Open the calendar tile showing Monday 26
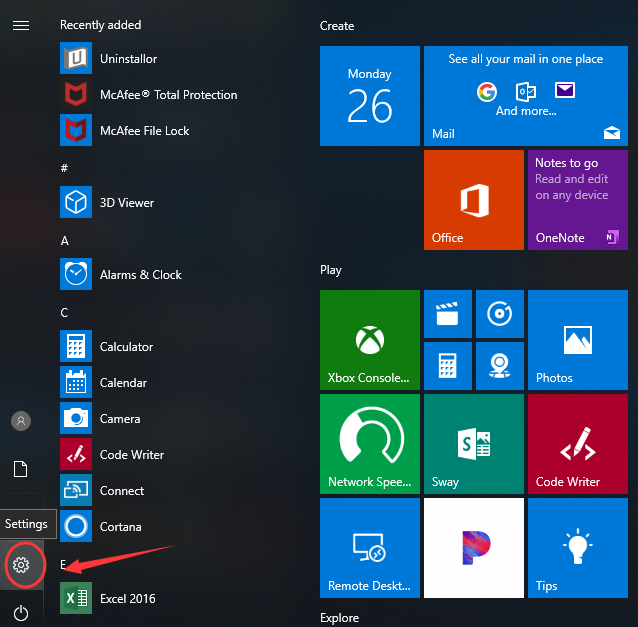 click(x=370, y=96)
